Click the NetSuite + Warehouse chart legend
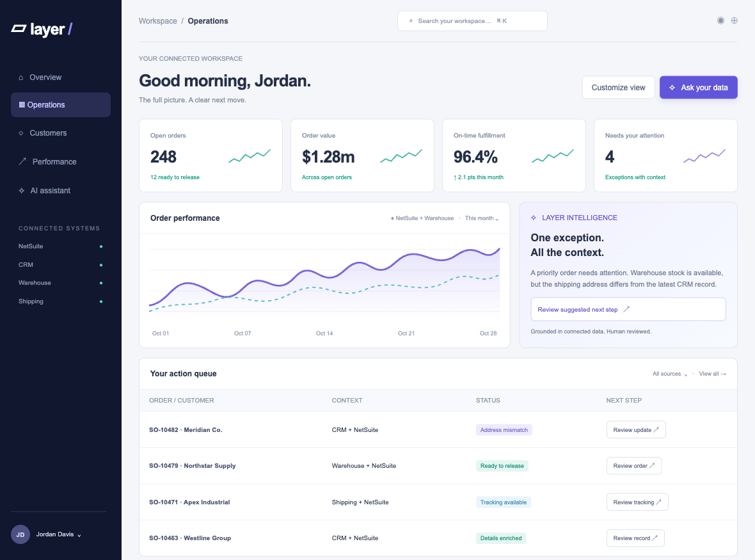755x560 pixels. [x=422, y=218]
